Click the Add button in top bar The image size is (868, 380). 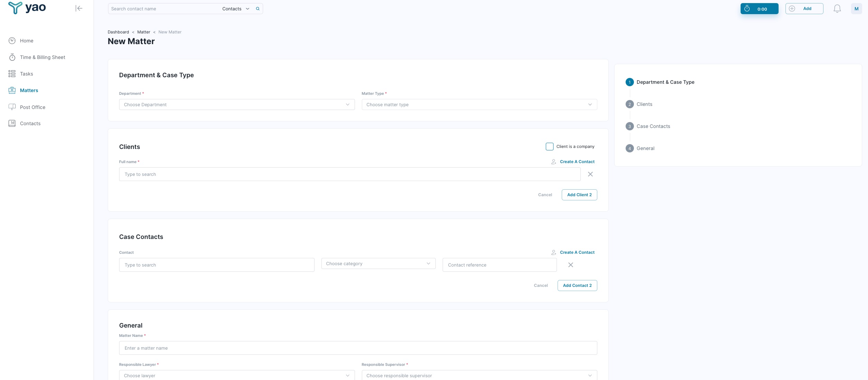click(804, 9)
